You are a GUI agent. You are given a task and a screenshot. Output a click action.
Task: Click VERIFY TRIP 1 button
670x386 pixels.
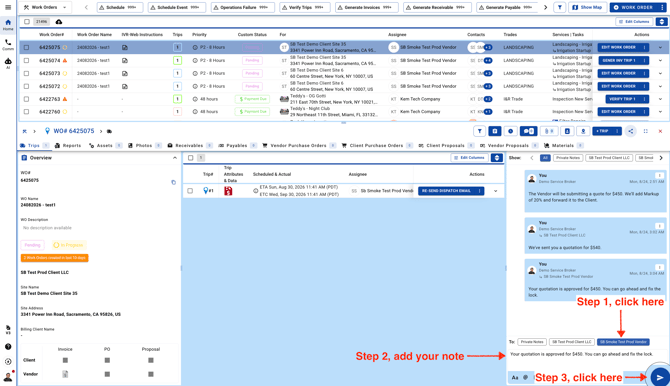click(627, 99)
